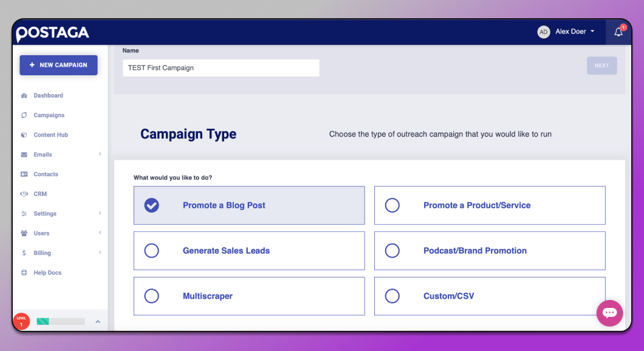Expand the Emails submenu chevron
This screenshot has width=644, height=351.
point(100,154)
